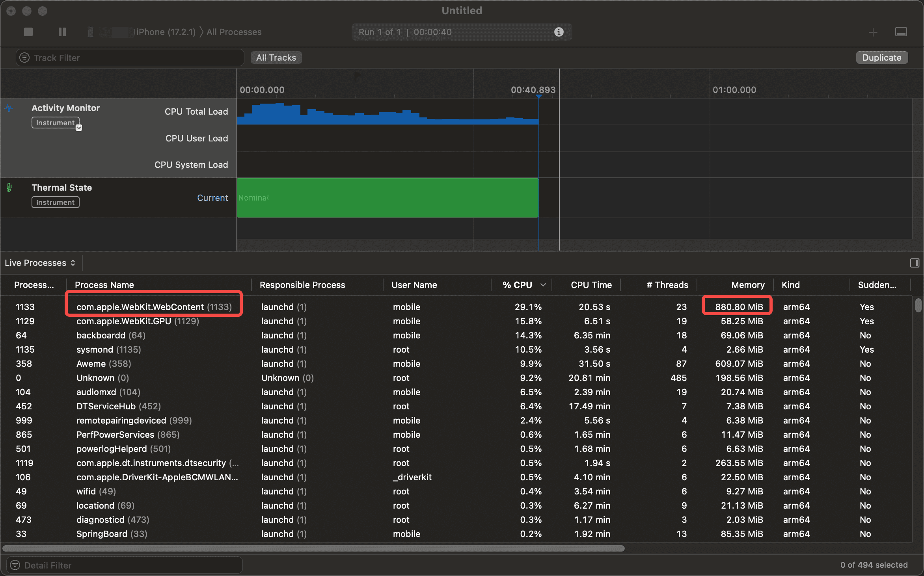
Task: Select the Activity Monitor waveform icon
Action: (x=9, y=108)
